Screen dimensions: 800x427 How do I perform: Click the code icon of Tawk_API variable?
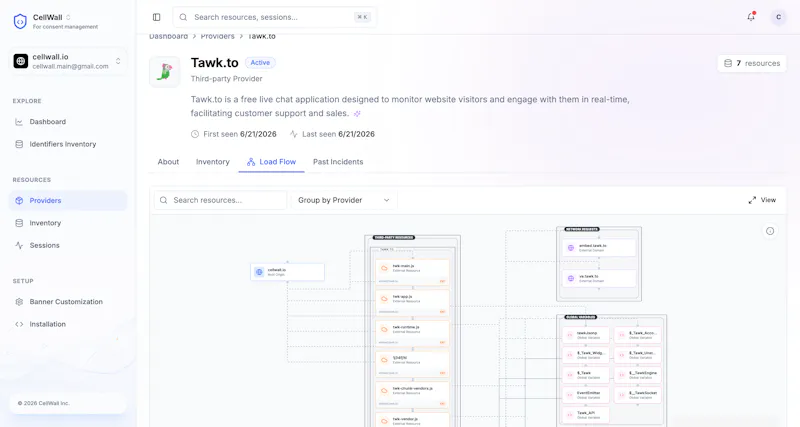(570, 415)
